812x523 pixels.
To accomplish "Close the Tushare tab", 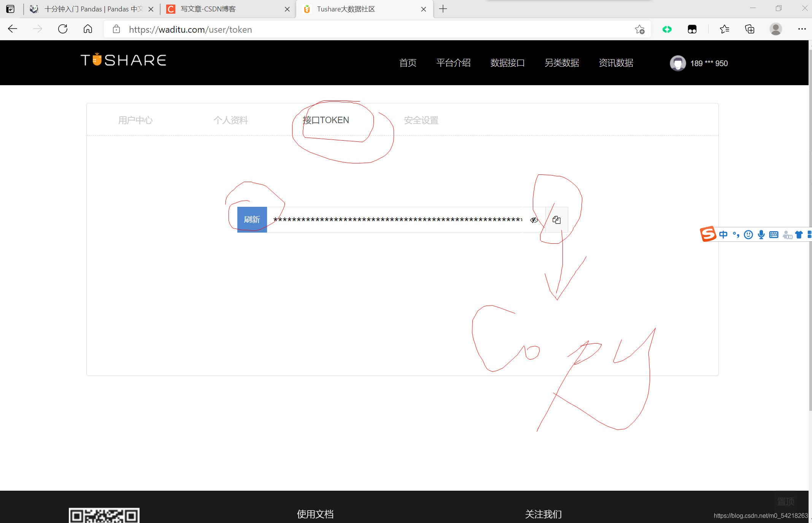I will click(x=424, y=9).
